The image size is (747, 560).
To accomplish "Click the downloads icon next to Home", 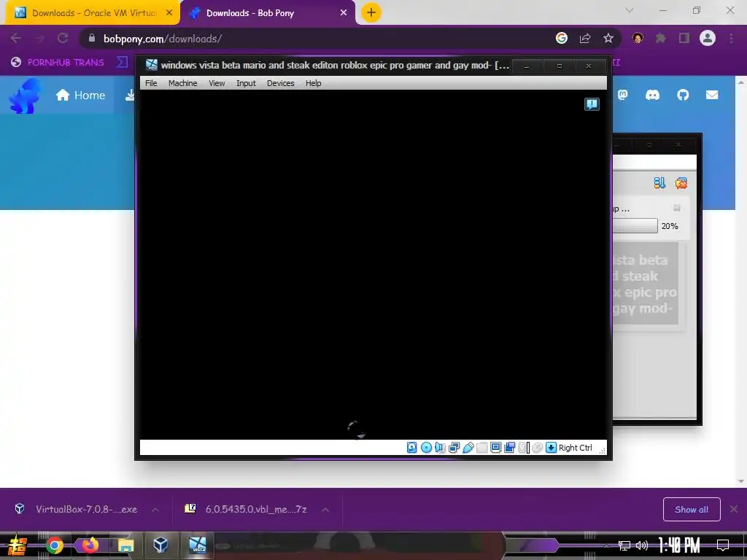I will (130, 96).
